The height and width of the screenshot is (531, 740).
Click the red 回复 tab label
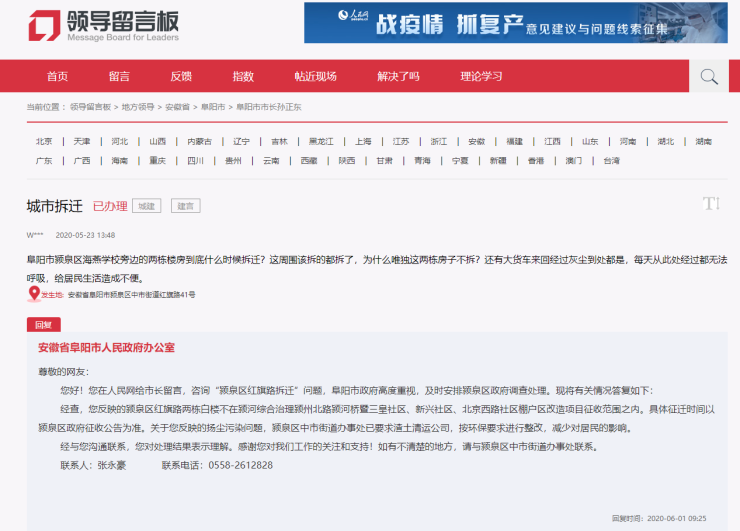tap(43, 325)
